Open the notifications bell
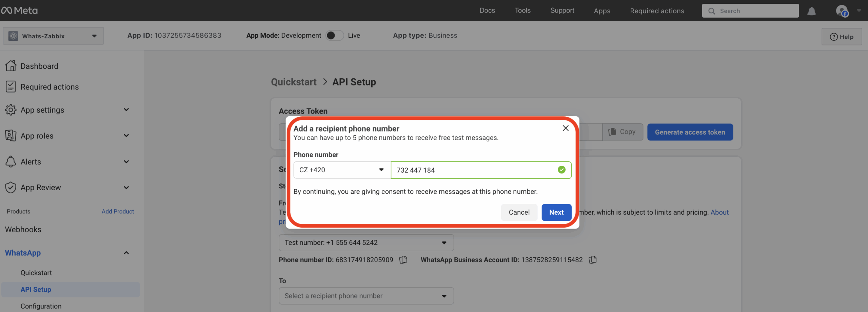 coord(811,11)
